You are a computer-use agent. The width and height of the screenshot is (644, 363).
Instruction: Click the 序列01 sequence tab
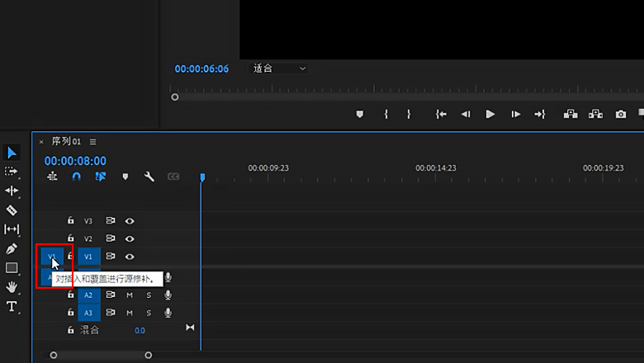(x=66, y=142)
